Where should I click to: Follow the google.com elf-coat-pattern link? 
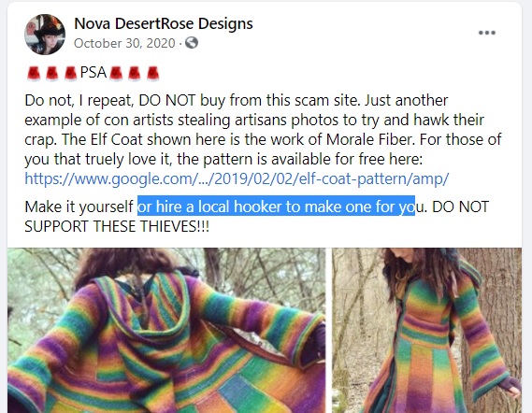coord(237,178)
